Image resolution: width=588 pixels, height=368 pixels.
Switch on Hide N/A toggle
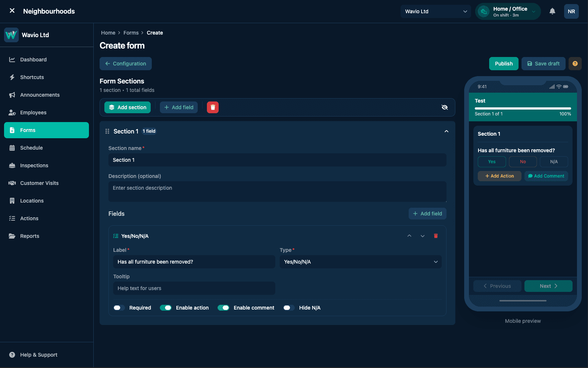289,308
